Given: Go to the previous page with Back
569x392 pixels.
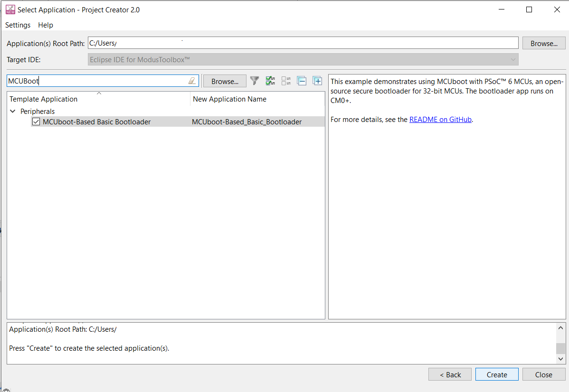Looking at the screenshot, I should 450,374.
